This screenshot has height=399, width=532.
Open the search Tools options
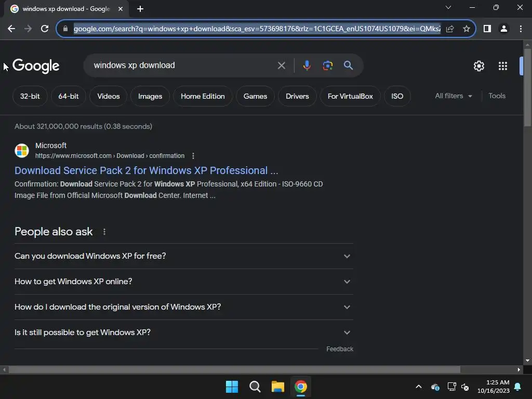click(497, 96)
